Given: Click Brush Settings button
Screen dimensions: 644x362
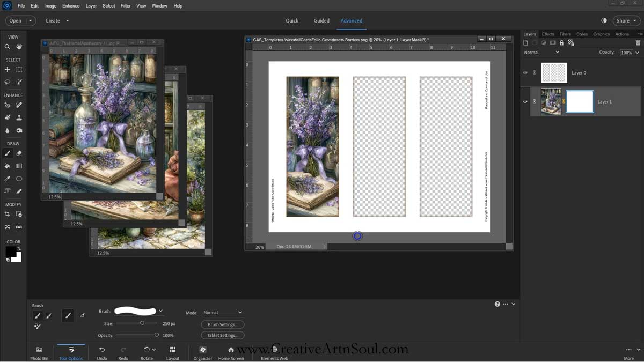Looking at the screenshot, I should (x=223, y=324).
